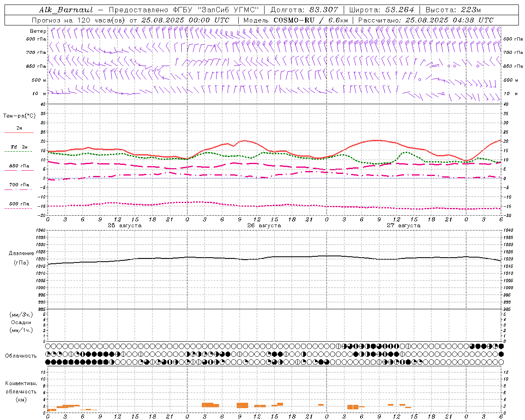The width and height of the screenshot is (525, 420).
Task: Click the 40 value on left temperature axis
Action: [x=43, y=104]
